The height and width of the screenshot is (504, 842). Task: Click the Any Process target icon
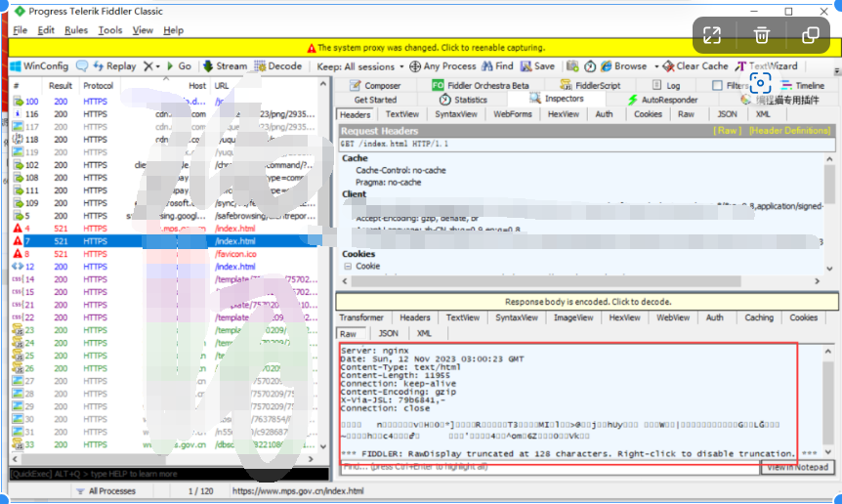point(414,66)
